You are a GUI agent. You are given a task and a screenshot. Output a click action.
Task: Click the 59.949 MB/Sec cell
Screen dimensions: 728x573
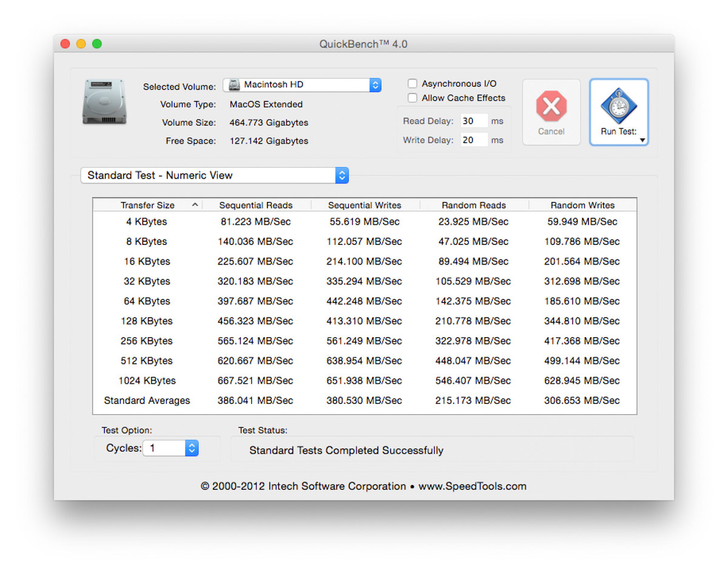click(582, 222)
